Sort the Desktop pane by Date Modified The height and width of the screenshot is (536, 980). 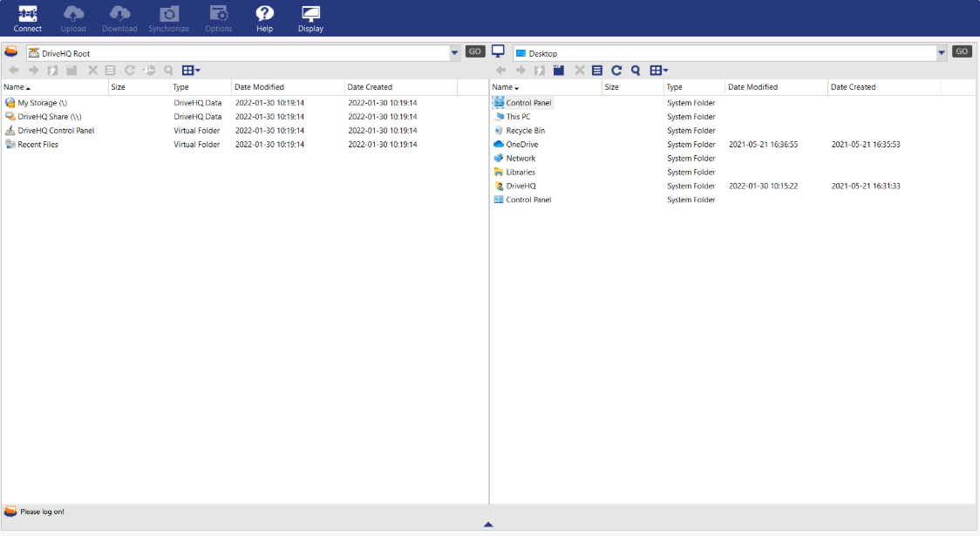pyautogui.click(x=776, y=87)
